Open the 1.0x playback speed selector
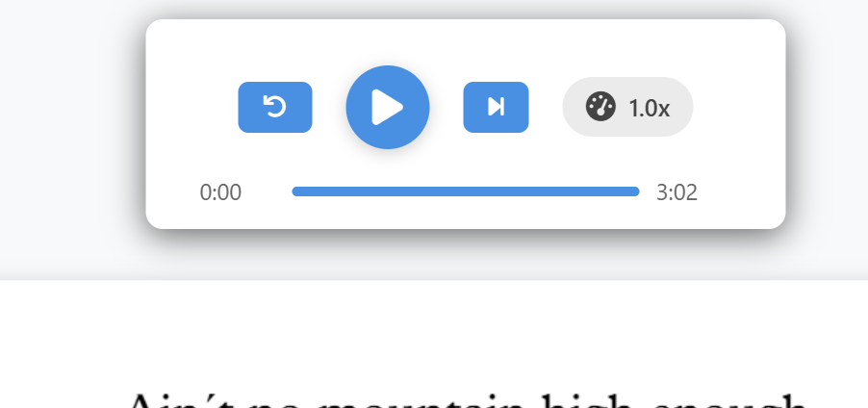 pyautogui.click(x=627, y=107)
